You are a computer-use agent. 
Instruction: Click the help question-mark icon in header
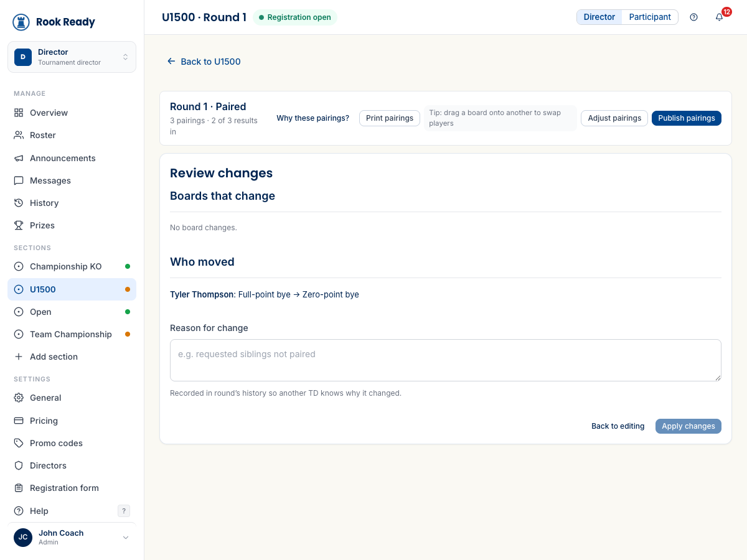694,17
